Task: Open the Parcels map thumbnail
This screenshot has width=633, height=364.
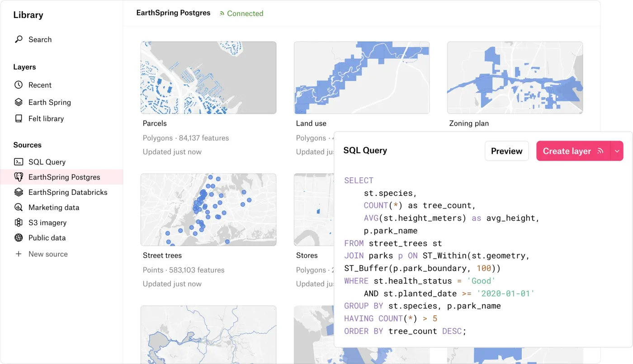Action: (208, 78)
